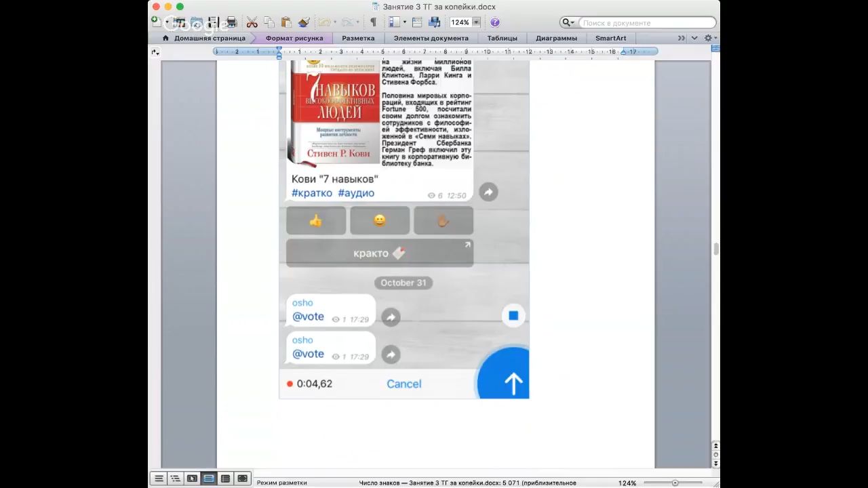The width and height of the screenshot is (868, 488).
Task: Switch to Full Screen view button
Action: 242,479
